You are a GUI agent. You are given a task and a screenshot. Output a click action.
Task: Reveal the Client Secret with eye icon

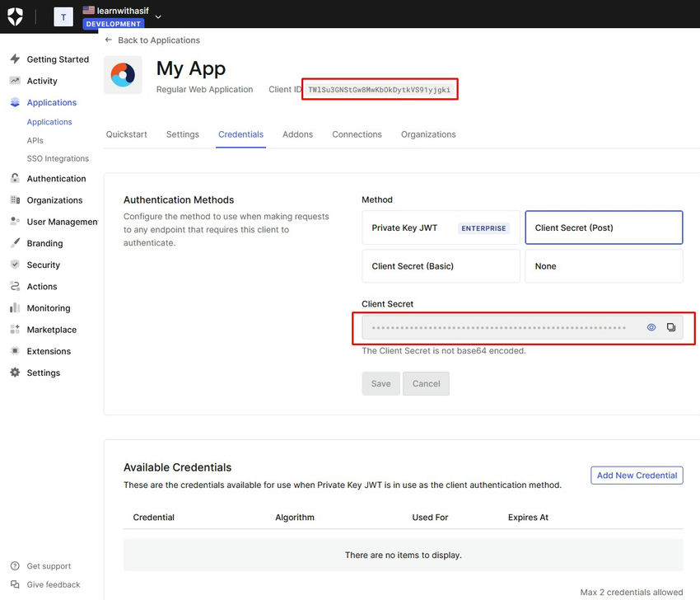tap(651, 327)
